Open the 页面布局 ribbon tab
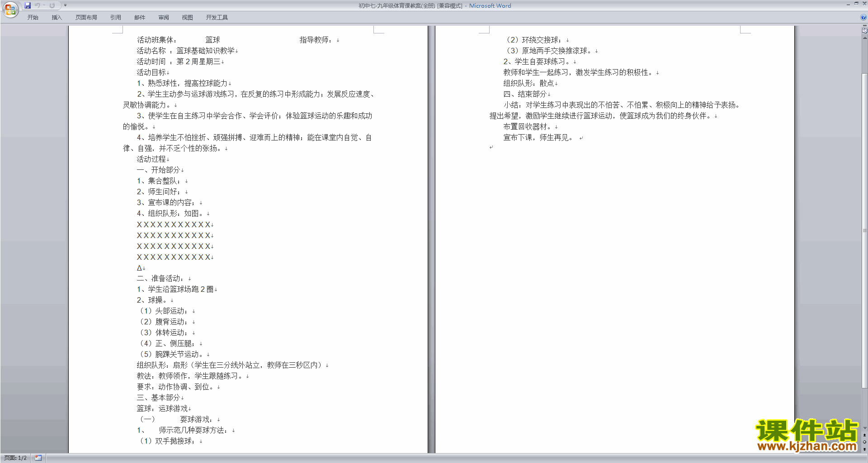 [86, 18]
